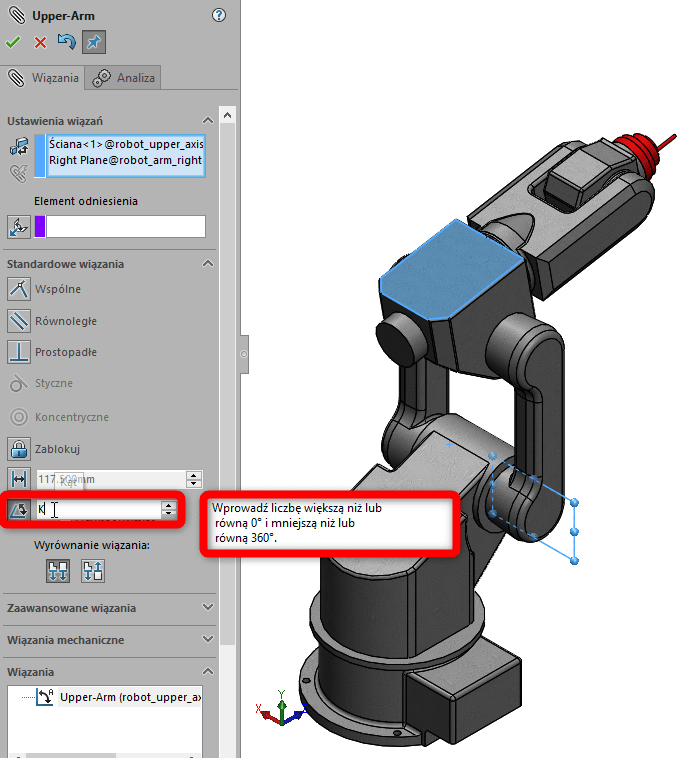Select the Prostopadłe perpendicular mate icon

(x=19, y=352)
